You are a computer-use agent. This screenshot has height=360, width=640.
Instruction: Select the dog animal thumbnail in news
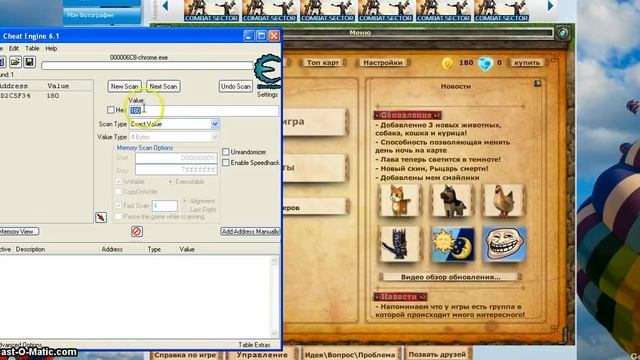coord(452,200)
